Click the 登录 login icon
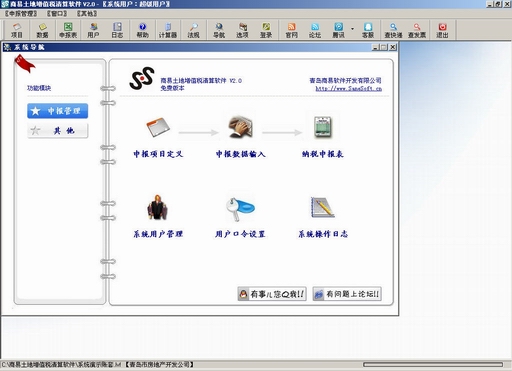The height and width of the screenshot is (371, 512). (266, 30)
